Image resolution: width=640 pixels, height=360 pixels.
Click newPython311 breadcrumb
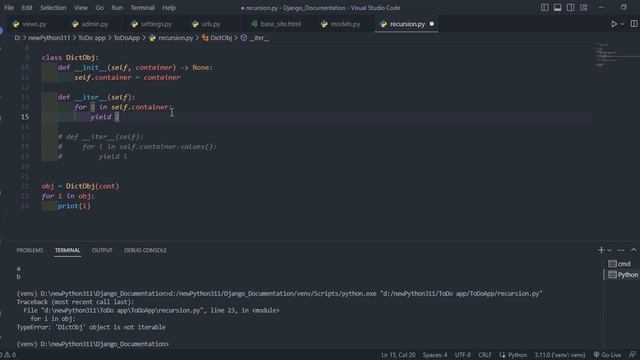49,38
